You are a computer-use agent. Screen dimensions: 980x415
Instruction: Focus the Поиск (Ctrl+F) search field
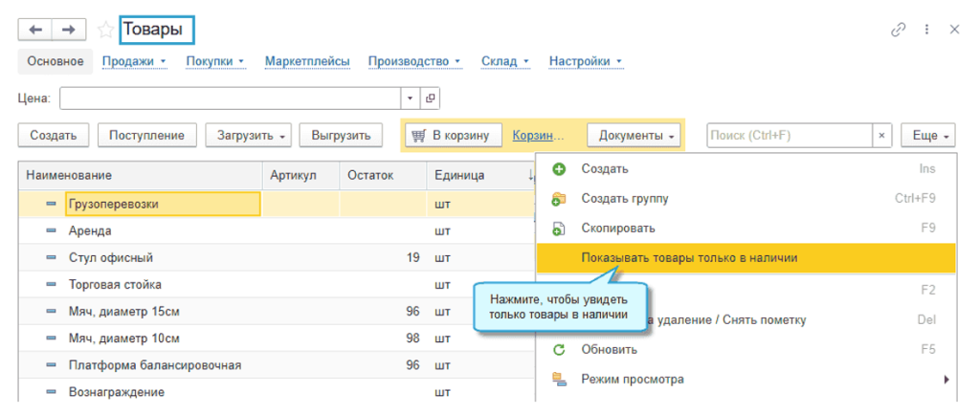[x=790, y=136]
